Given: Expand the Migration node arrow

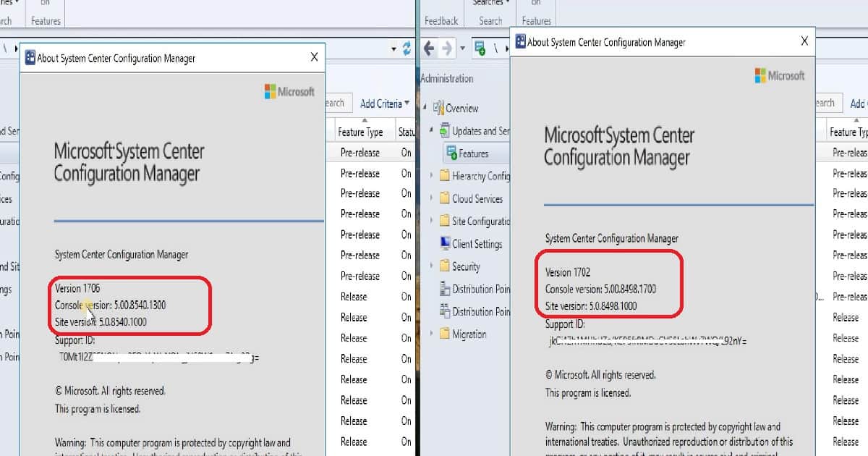Looking at the screenshot, I should 433,334.
